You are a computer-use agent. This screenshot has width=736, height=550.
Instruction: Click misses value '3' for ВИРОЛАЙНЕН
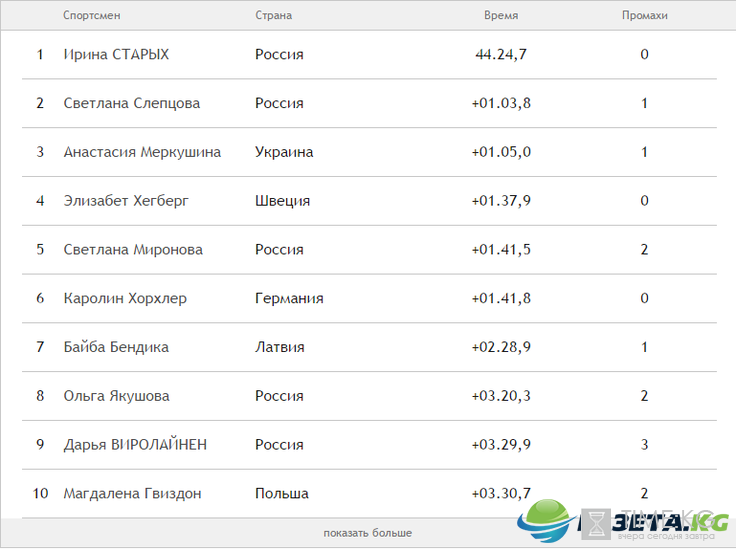(x=644, y=445)
